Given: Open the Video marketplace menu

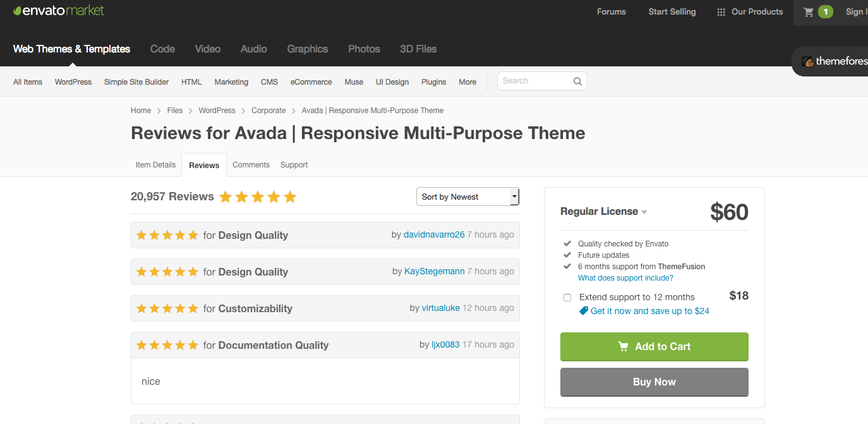Looking at the screenshot, I should (x=208, y=49).
